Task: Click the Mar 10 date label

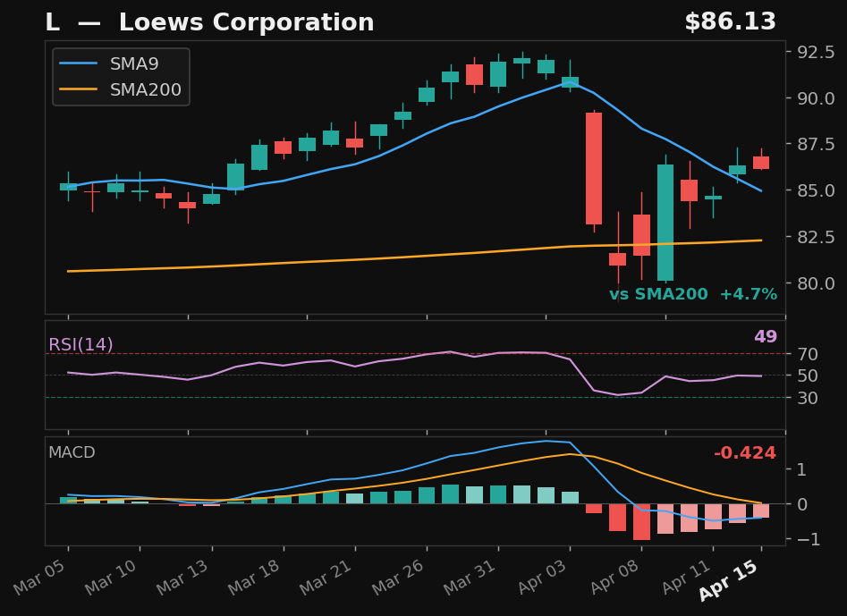Action: click(x=111, y=578)
